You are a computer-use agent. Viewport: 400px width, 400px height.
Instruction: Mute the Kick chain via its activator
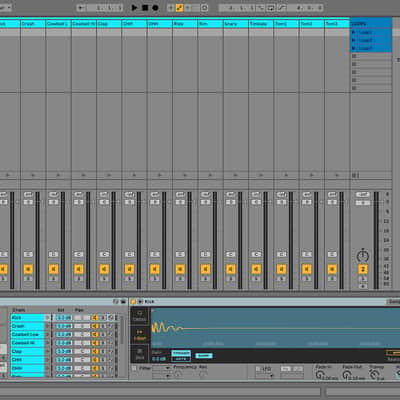95,318
